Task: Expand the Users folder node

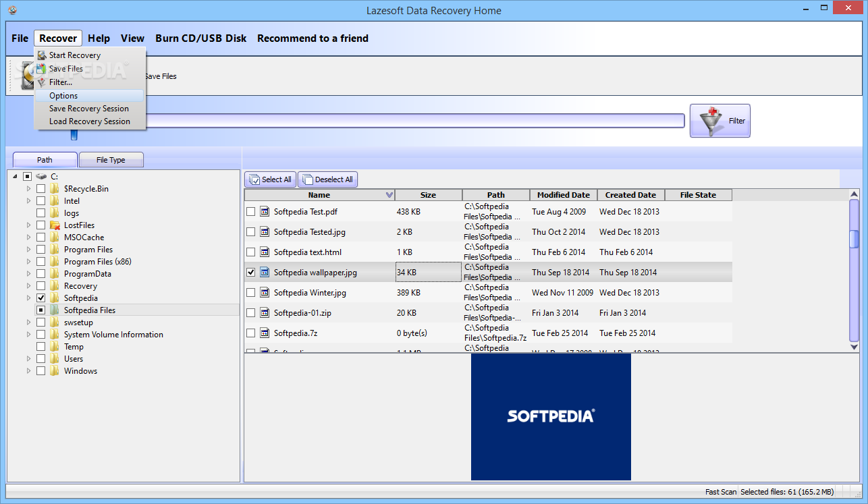Action: 28,359
